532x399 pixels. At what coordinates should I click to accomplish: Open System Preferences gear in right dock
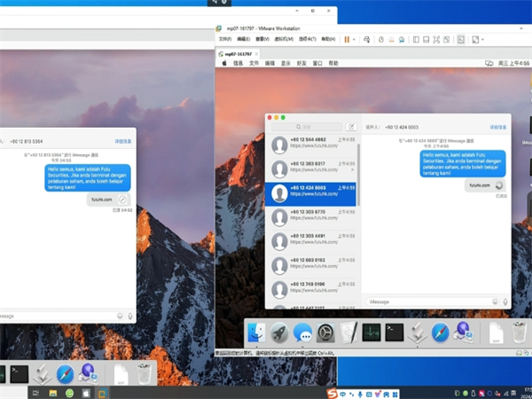tap(325, 333)
